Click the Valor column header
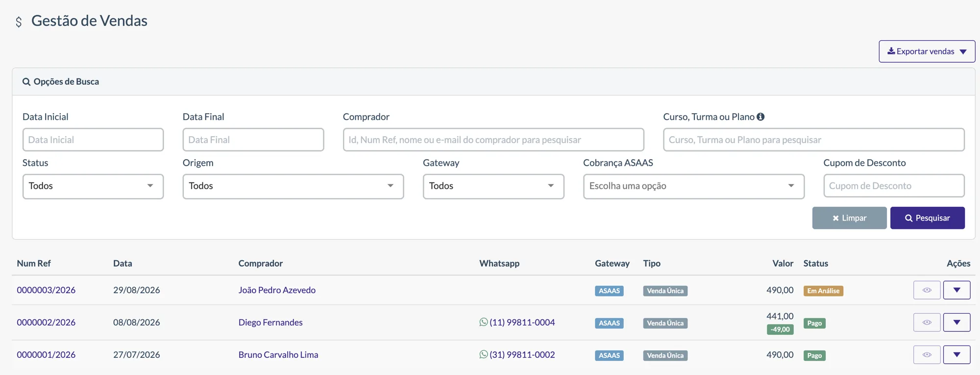 click(783, 263)
